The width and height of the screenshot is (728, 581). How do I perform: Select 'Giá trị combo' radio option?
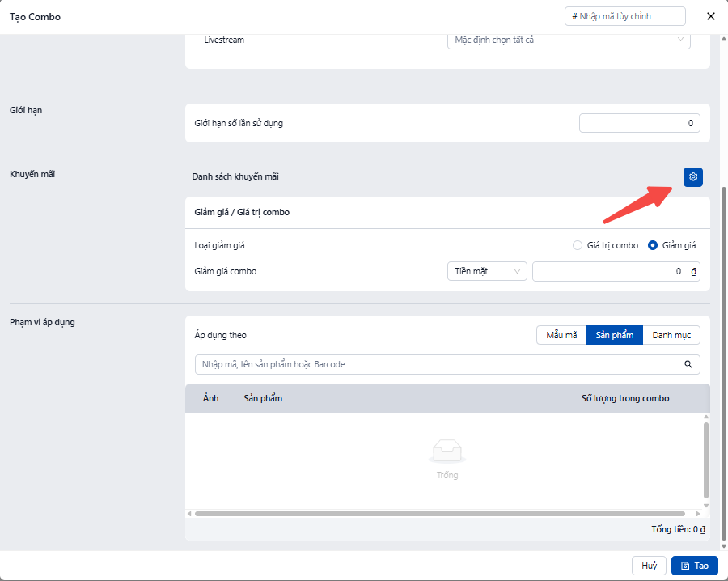click(x=577, y=245)
